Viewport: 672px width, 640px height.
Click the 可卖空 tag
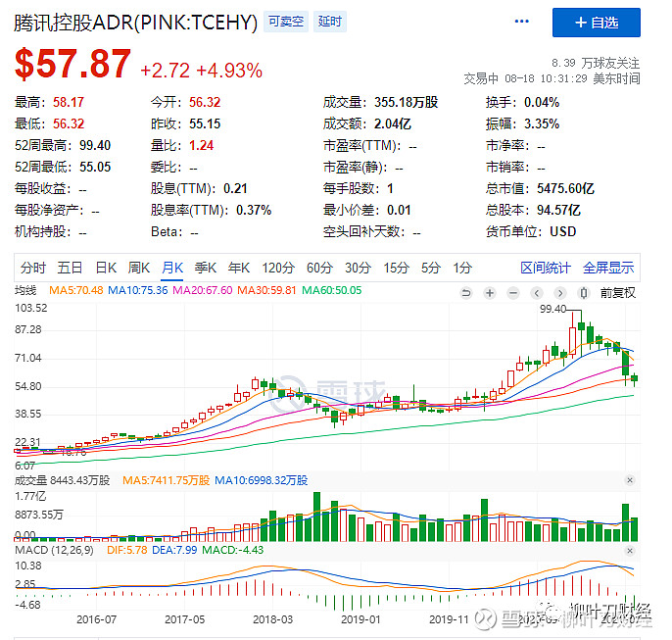[x=286, y=22]
